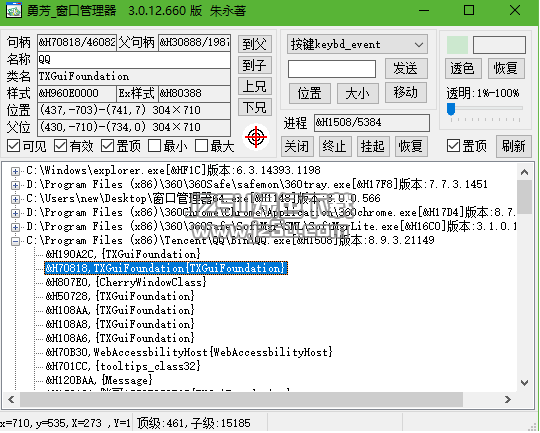Click the 发送 (send) button
Viewport: 540px width, 433px height.
(406, 68)
